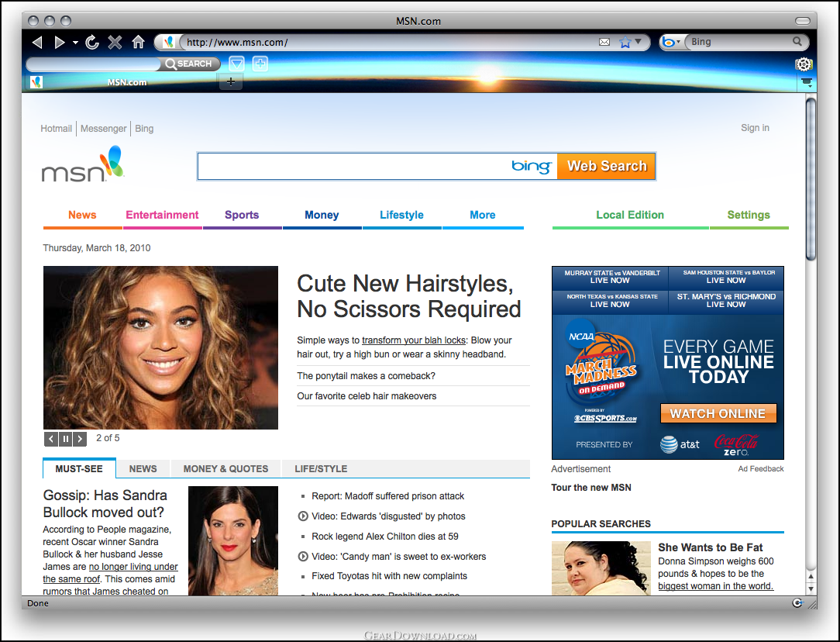The height and width of the screenshot is (642, 840).
Task: Click the plus-box toolbar icon
Action: [x=260, y=64]
